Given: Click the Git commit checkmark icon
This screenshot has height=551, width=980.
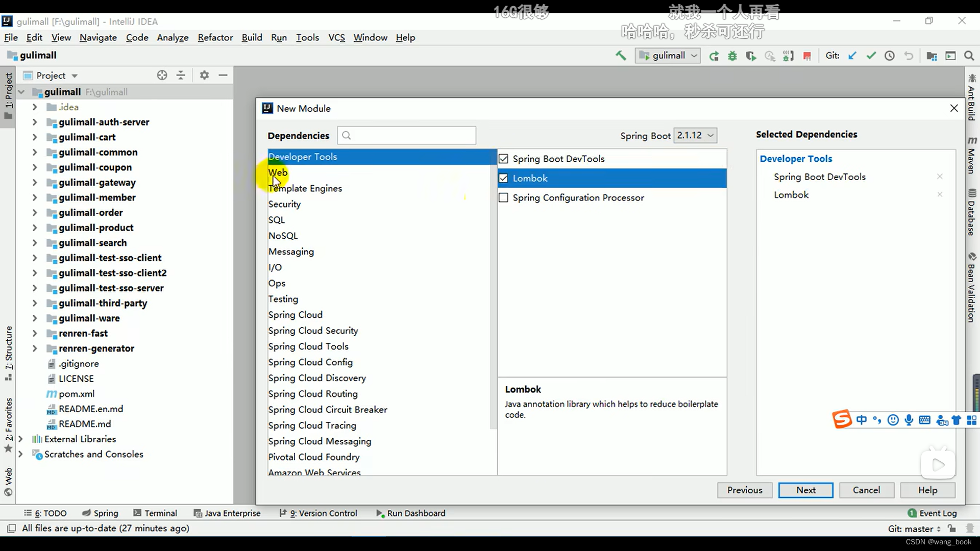Looking at the screenshot, I should 871,56.
